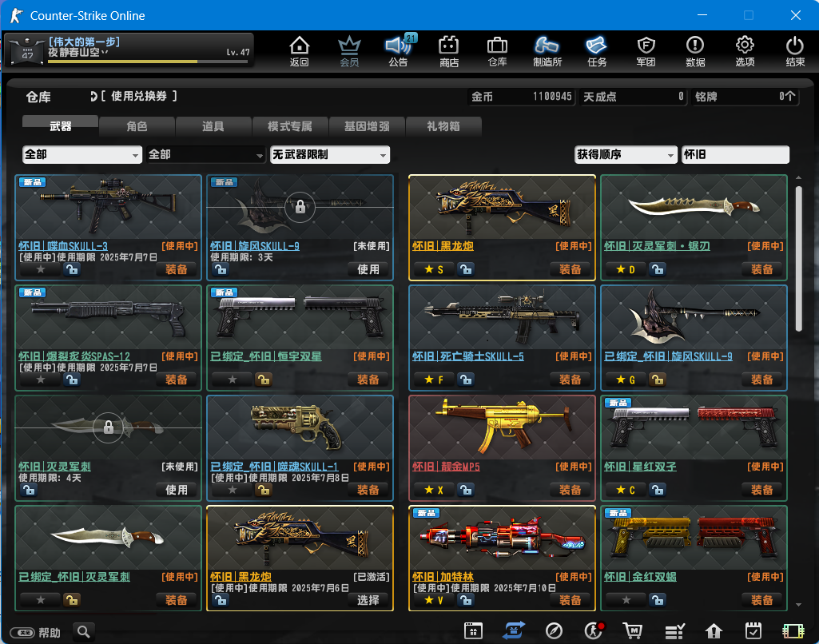Click 装备 on 星红双子
The width and height of the screenshot is (819, 644).
[x=761, y=490]
